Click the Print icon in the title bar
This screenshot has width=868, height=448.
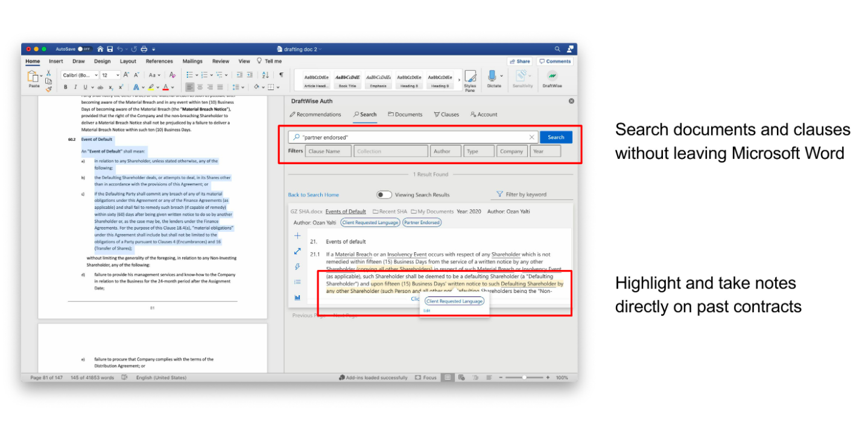(x=144, y=49)
